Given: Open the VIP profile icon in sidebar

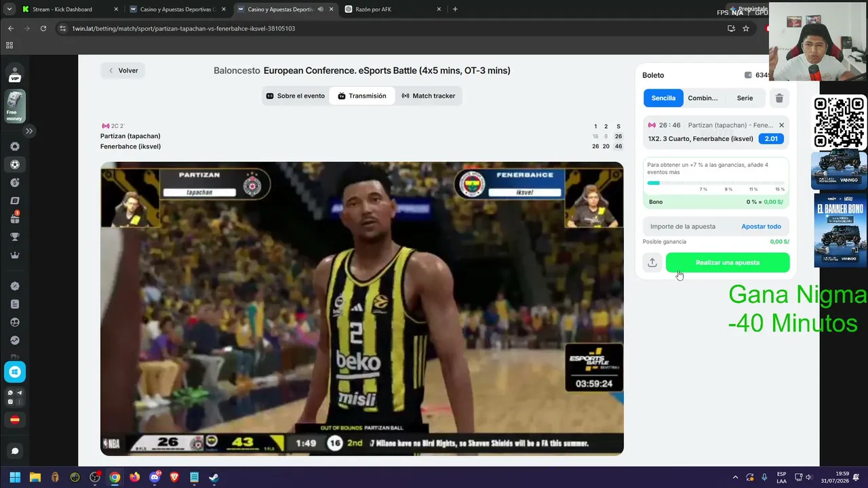Looking at the screenshot, I should tap(15, 74).
